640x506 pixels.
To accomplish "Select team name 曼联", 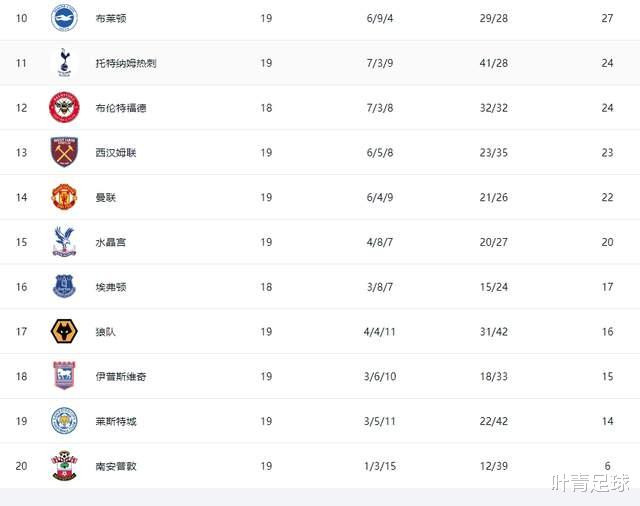I will coord(106,198).
